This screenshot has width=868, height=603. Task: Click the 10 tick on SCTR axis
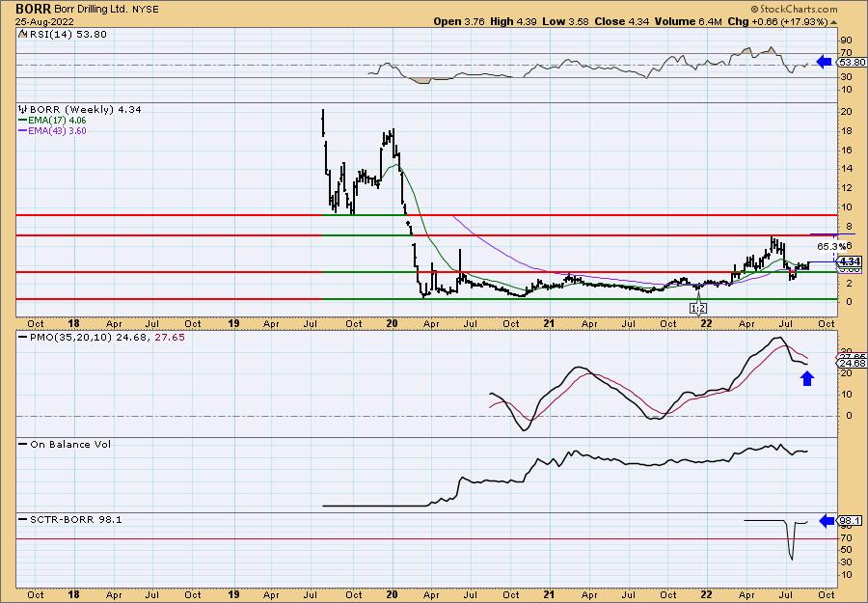(847, 574)
